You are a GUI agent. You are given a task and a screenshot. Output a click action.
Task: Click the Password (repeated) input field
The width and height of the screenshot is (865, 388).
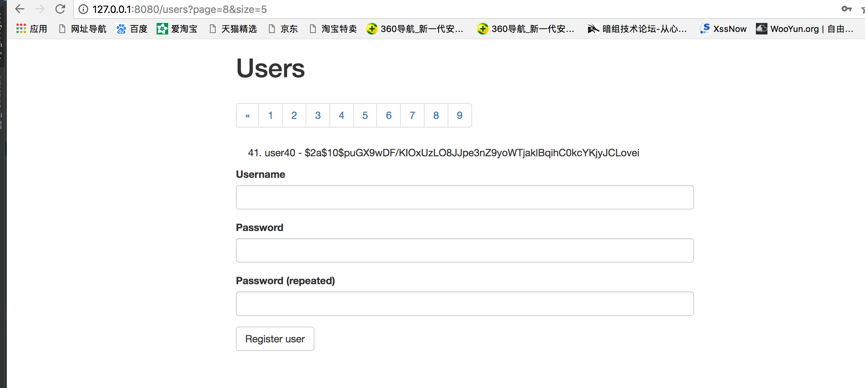point(464,304)
